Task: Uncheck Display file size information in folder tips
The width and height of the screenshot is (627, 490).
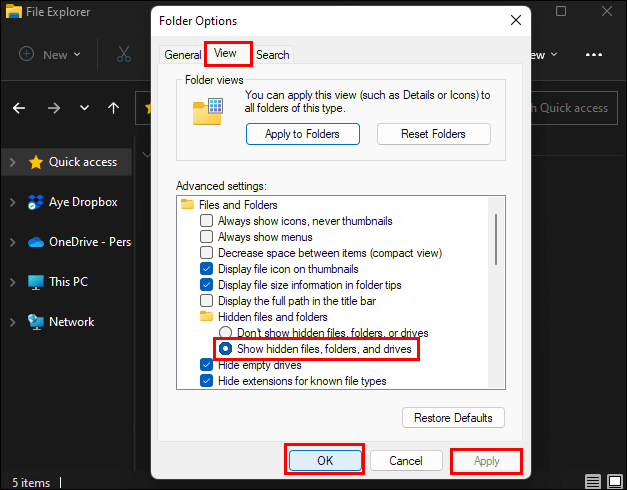Action: 207,285
